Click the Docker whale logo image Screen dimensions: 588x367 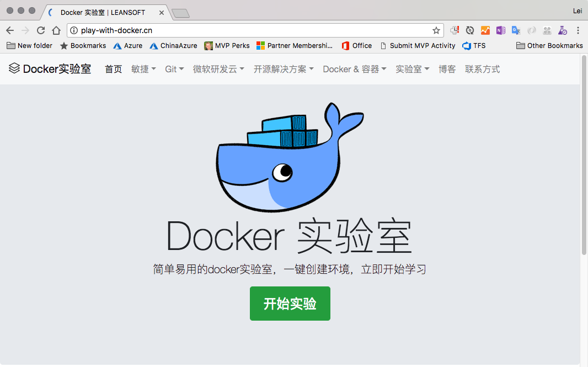tap(290, 157)
